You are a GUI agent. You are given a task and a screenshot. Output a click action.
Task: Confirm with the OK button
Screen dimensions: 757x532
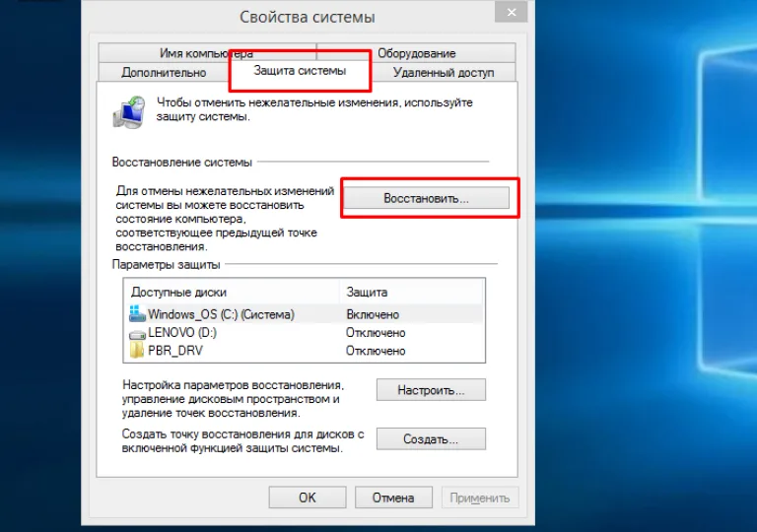(308, 498)
